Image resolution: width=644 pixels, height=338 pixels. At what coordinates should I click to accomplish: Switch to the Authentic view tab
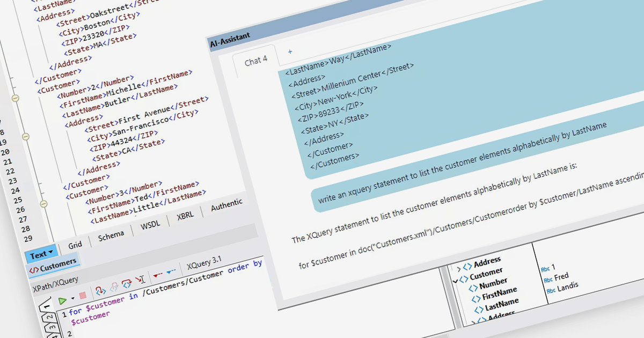[226, 205]
